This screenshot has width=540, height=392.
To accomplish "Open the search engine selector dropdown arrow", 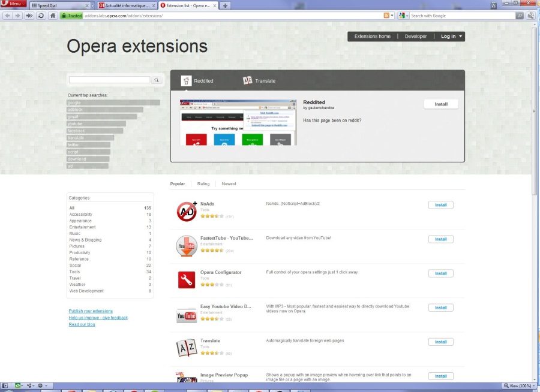I will click(408, 15).
